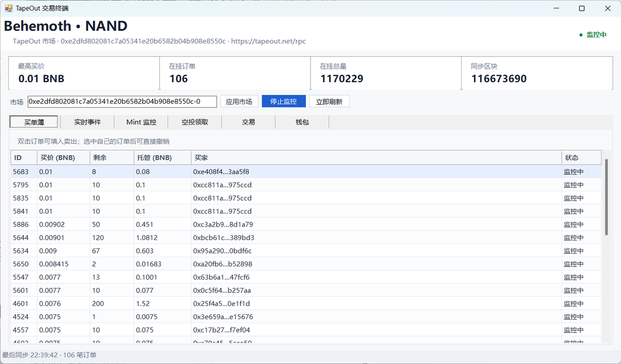Click the 最高买价 value 0.01 BNB

(41, 79)
